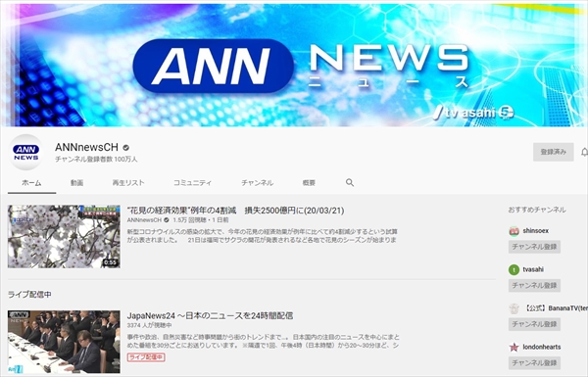Click the tvasahi channel name

[533, 269]
